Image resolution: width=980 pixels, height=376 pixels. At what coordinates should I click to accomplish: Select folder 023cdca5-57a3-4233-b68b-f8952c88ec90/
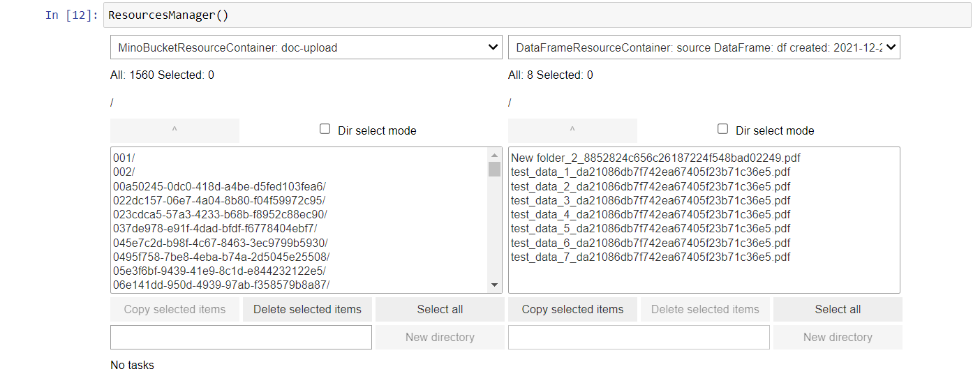(x=300, y=214)
